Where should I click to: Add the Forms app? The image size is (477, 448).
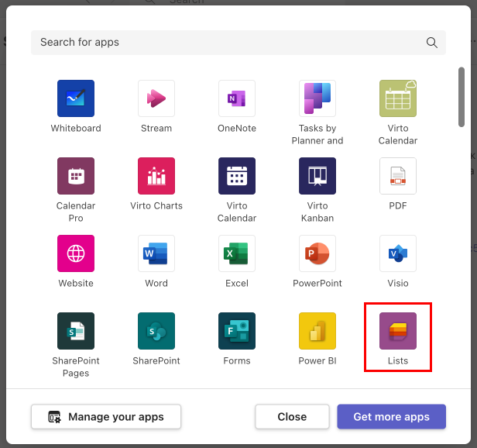coord(237,331)
